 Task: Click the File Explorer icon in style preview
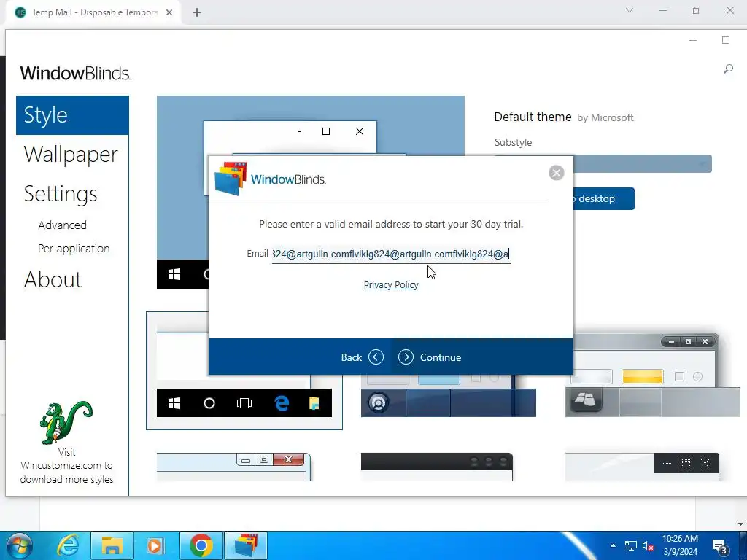pos(314,403)
